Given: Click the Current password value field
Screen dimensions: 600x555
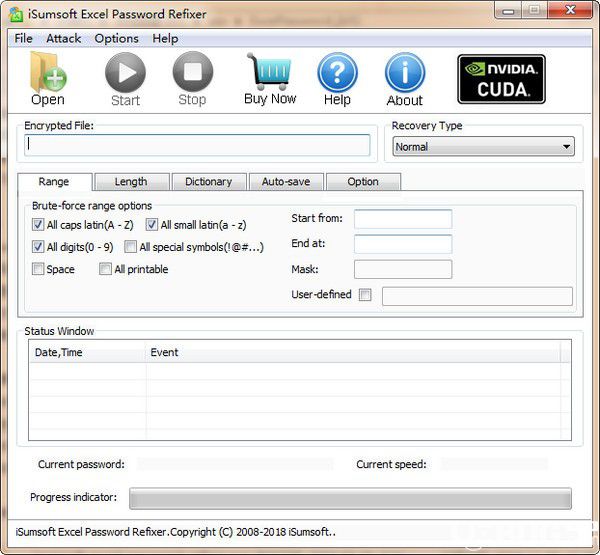Looking at the screenshot, I should 235,464.
